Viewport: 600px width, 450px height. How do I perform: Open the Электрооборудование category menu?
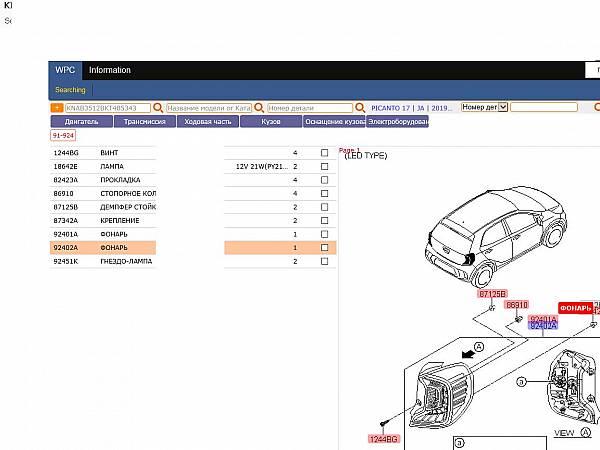[398, 121]
